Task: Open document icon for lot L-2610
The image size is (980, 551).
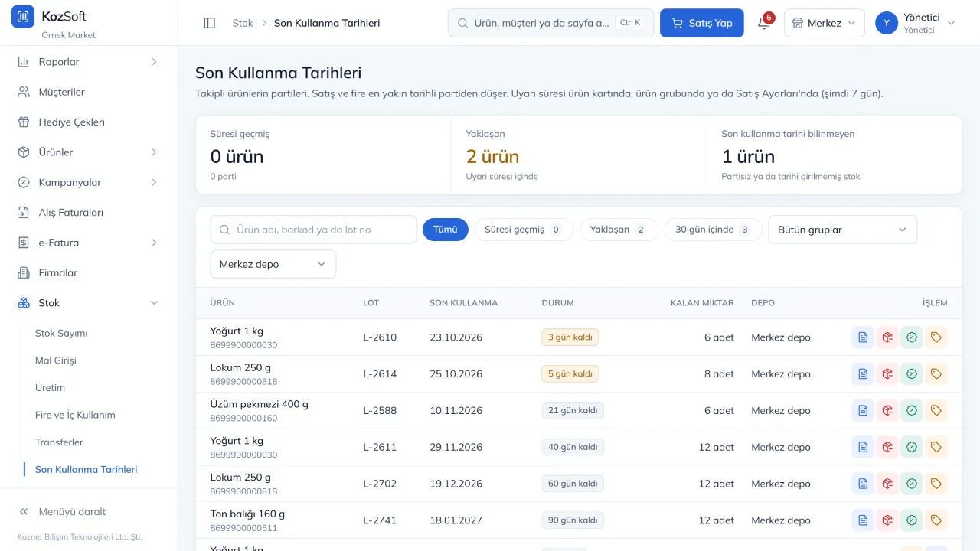Action: (x=863, y=337)
